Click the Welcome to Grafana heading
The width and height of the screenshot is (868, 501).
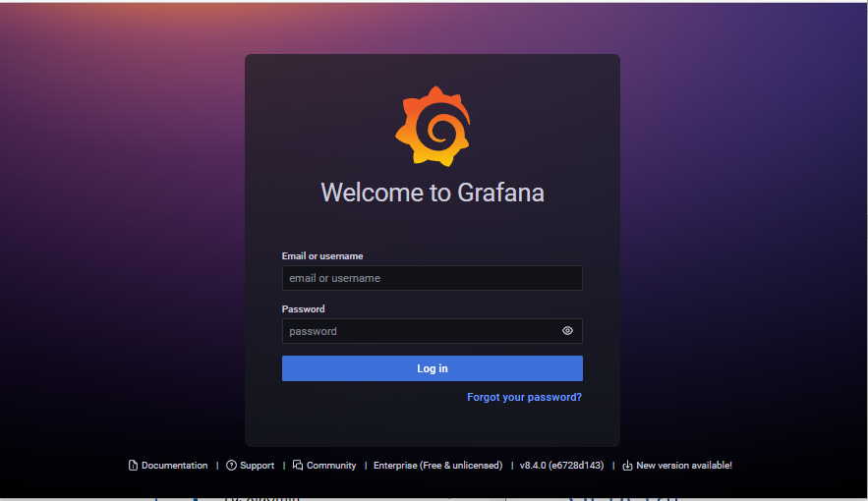433,193
